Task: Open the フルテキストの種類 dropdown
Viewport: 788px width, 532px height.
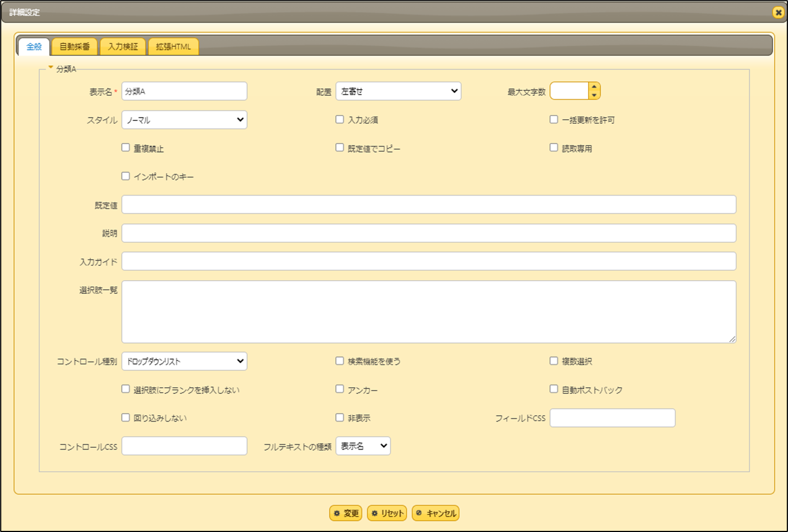Action: [x=363, y=446]
